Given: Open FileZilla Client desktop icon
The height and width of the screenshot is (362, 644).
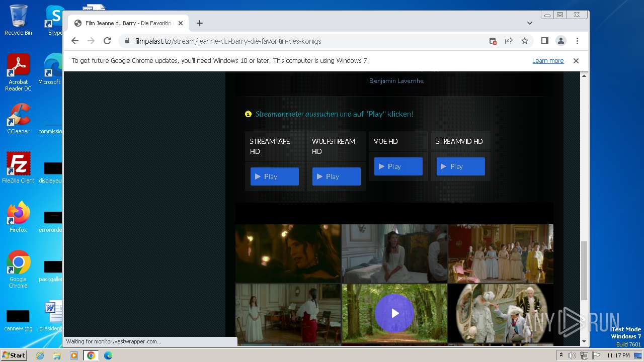Looking at the screenshot, I should pyautogui.click(x=18, y=167).
